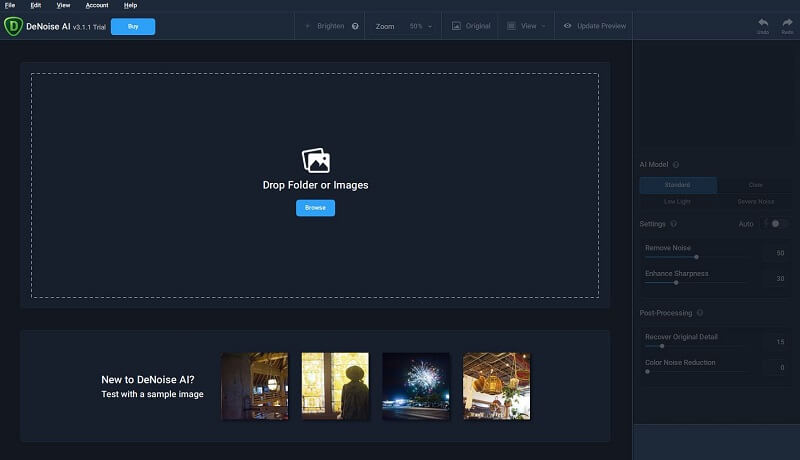This screenshot has height=460, width=800.
Task: Click the Update Preview eye icon
Action: 567,26
